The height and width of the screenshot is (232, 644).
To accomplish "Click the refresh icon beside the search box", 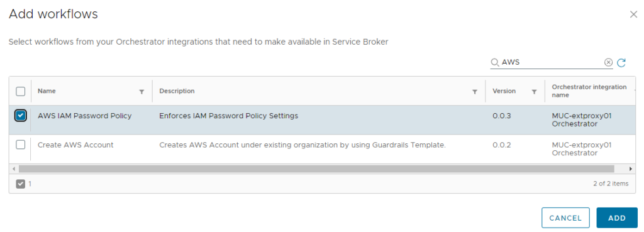I will (621, 62).
